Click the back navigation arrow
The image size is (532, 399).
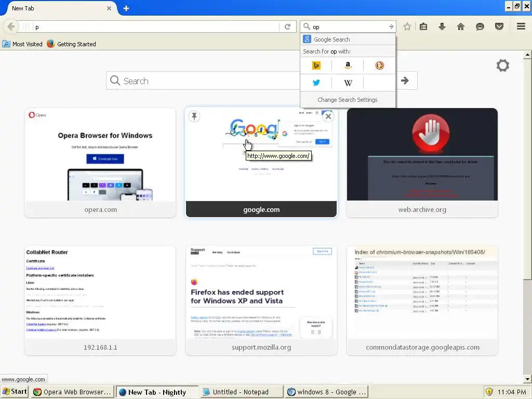click(x=11, y=26)
